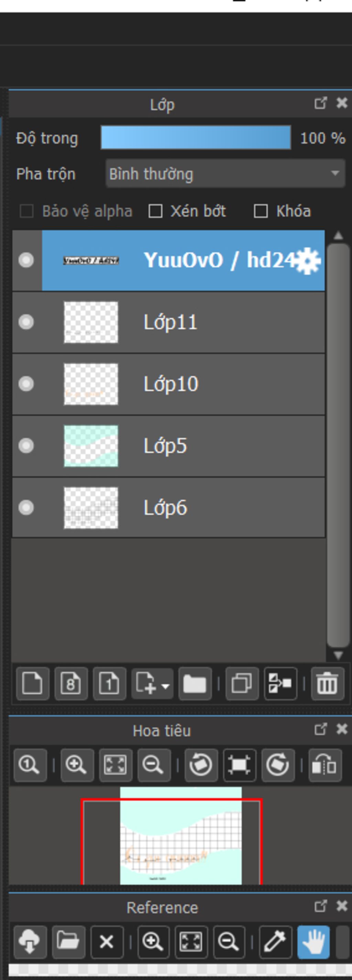Open the Pha trộn blend mode dropdown
The width and height of the screenshot is (352, 980).
coord(225,174)
